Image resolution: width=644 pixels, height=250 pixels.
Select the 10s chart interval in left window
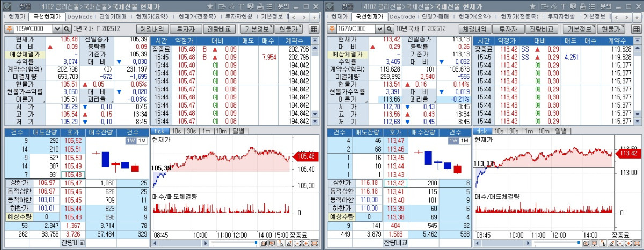pyautogui.click(x=177, y=132)
